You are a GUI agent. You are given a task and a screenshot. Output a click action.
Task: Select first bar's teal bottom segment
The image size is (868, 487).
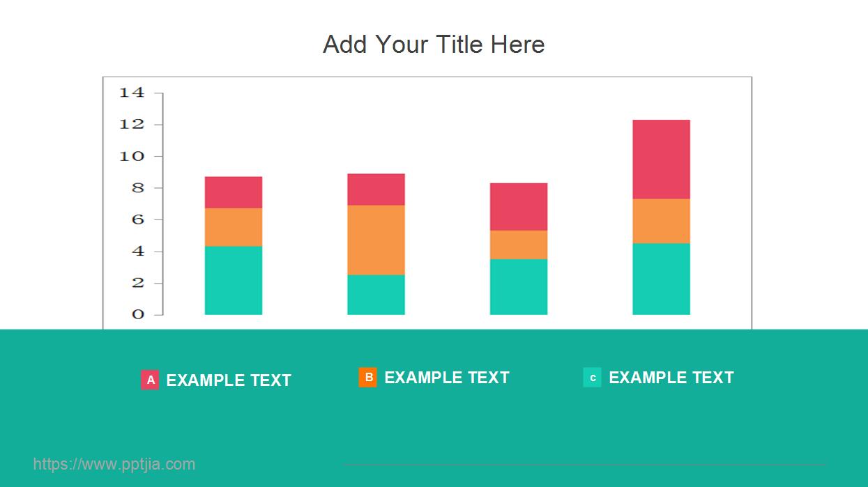click(x=234, y=280)
